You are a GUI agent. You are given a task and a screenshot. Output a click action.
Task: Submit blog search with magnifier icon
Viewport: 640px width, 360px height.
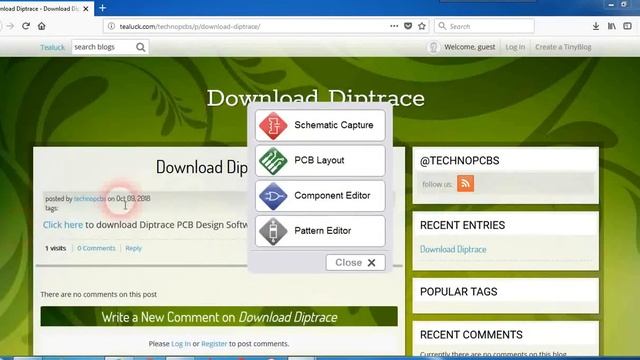[x=141, y=47]
